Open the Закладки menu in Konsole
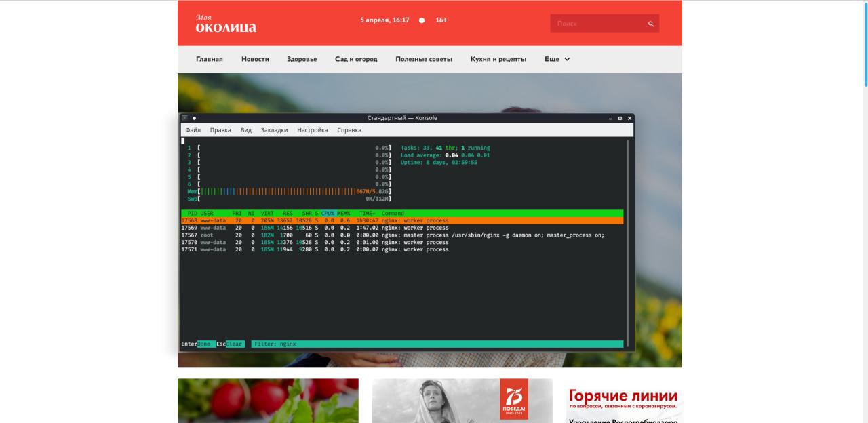This screenshot has width=868, height=423. [x=274, y=130]
